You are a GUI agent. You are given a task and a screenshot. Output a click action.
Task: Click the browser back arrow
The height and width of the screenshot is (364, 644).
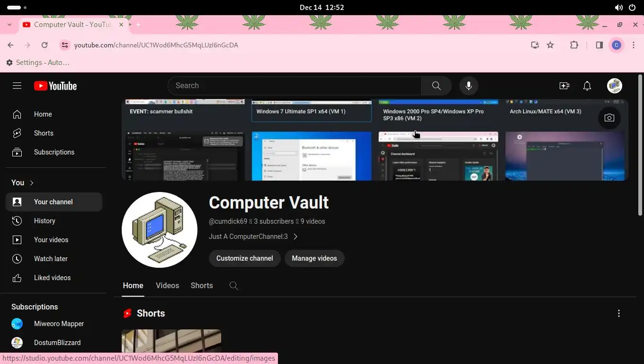click(10, 45)
